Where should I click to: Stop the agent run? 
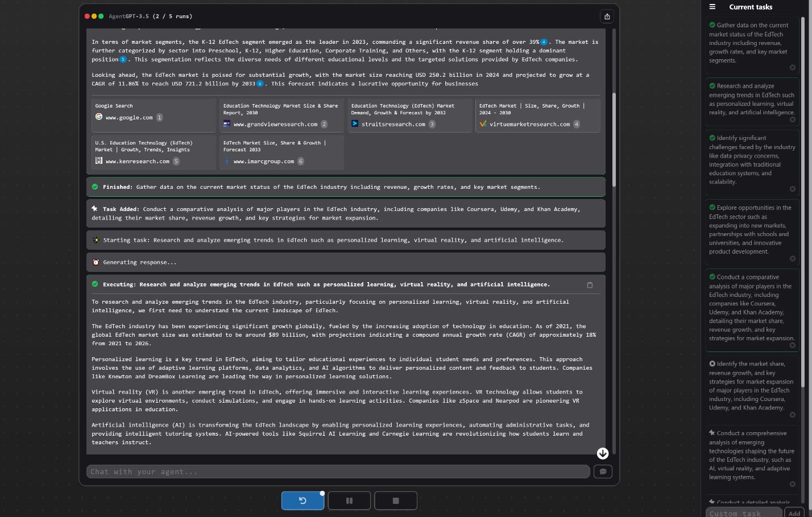396,501
